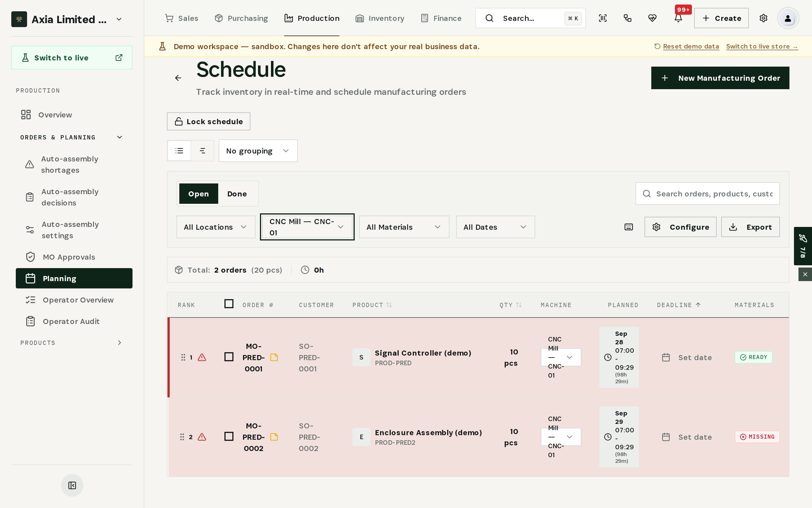
Task: Click warning triangle on rank 2 row
Action: 202,437
